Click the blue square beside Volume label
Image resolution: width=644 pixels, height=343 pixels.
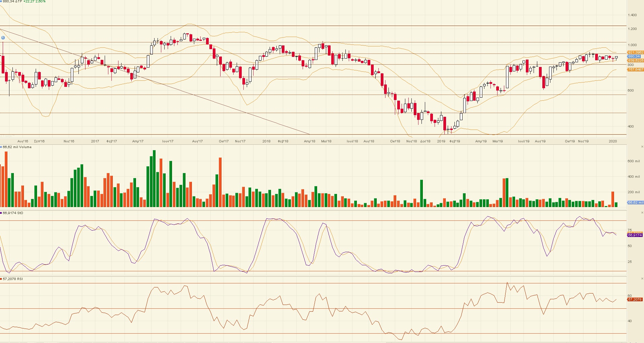(1, 147)
